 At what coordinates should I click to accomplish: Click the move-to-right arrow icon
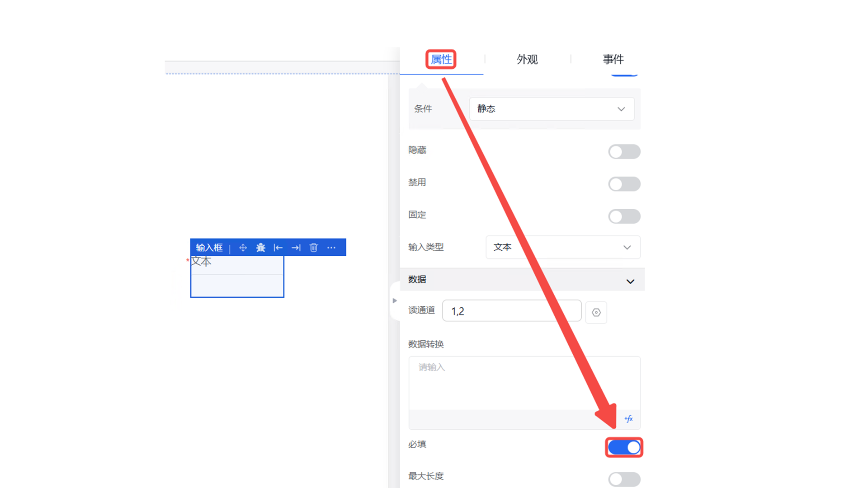(296, 248)
